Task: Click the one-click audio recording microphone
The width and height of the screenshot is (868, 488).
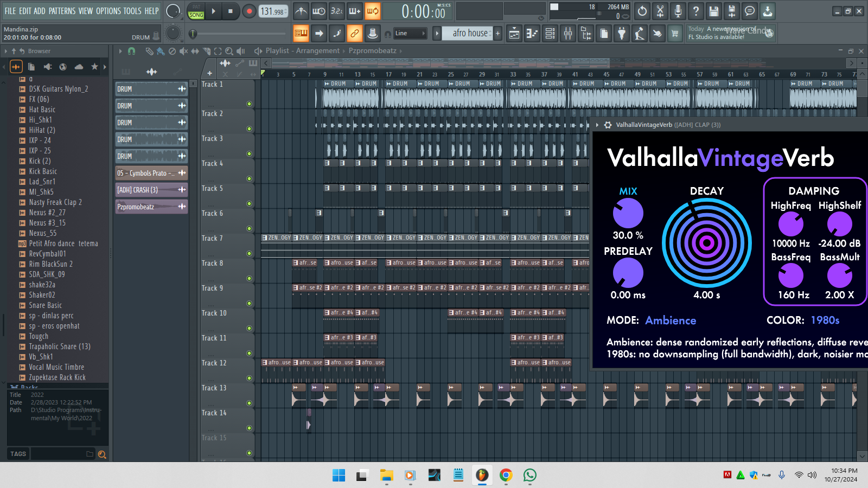Action: (x=678, y=11)
